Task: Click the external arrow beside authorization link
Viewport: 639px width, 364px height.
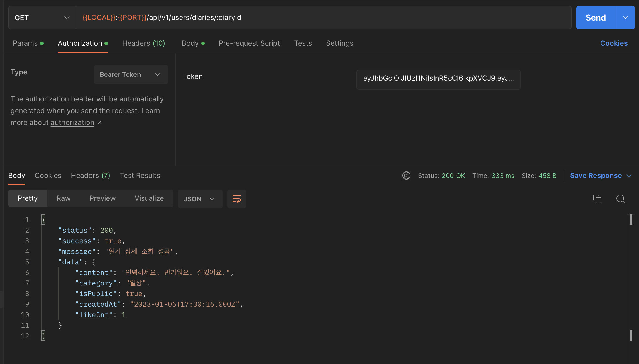Action: click(x=99, y=123)
